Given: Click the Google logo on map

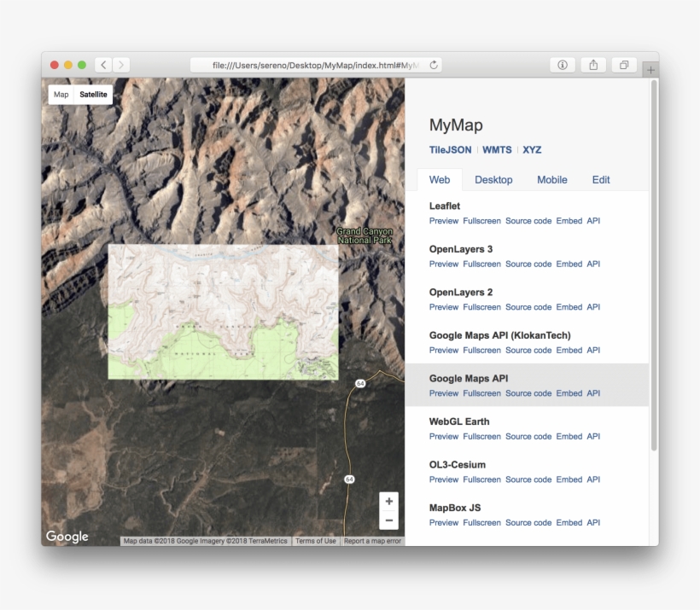Looking at the screenshot, I should [x=67, y=536].
